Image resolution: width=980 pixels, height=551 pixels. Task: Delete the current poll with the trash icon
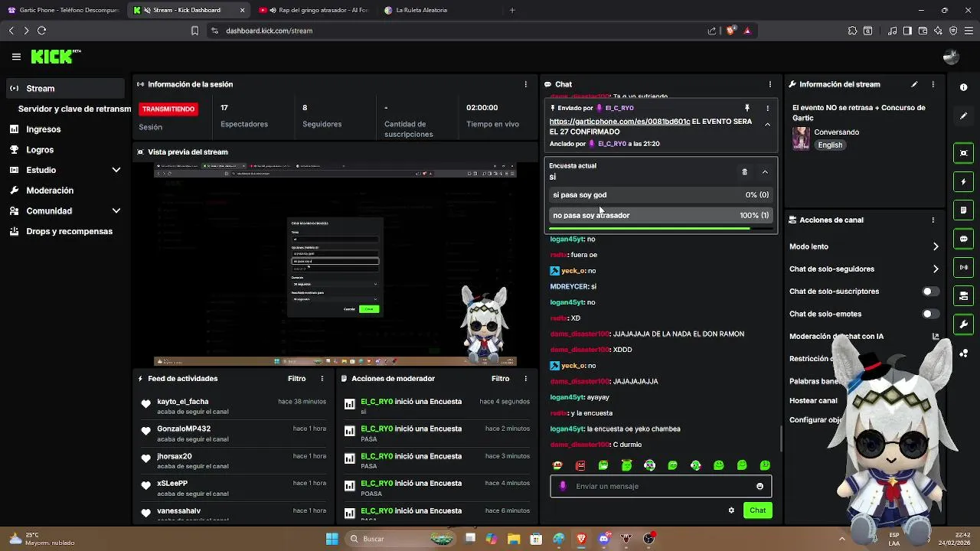point(744,172)
